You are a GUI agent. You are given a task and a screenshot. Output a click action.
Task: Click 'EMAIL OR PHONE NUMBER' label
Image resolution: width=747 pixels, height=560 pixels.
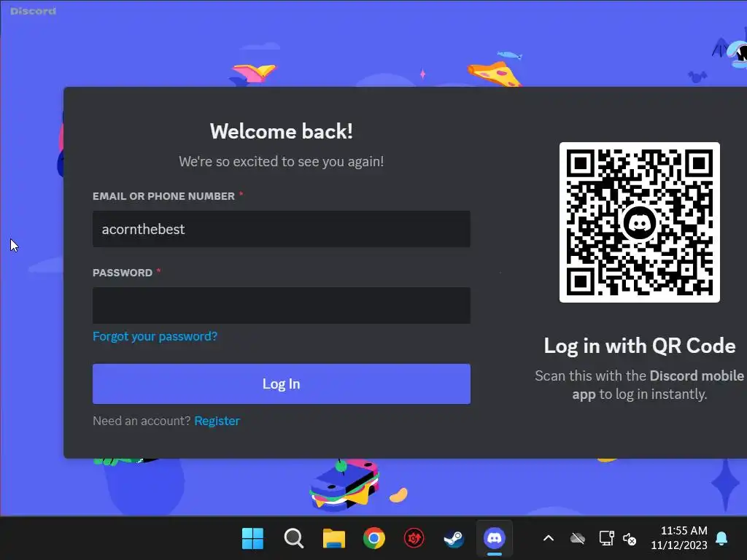[163, 196]
